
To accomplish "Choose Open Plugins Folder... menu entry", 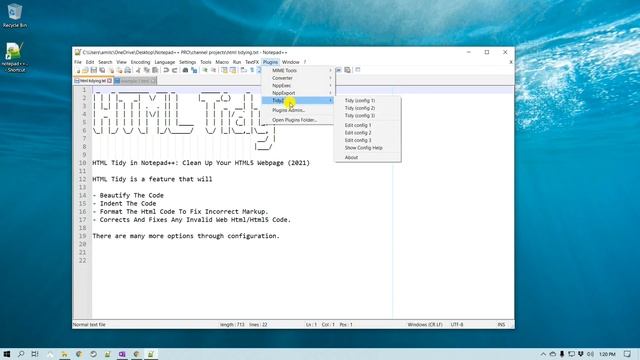I will click(298, 120).
